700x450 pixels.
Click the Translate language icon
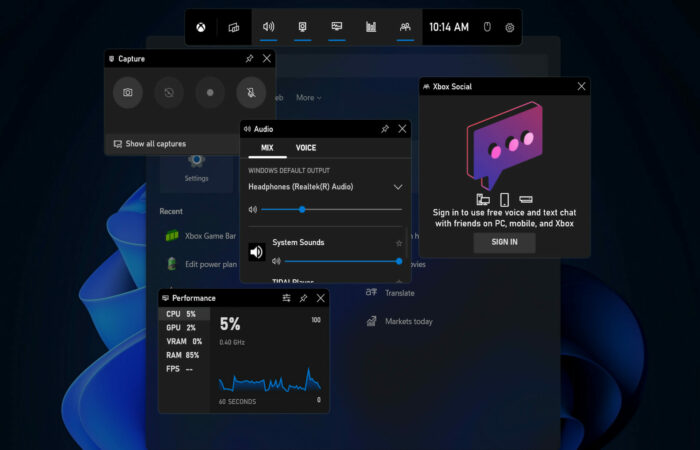(x=371, y=292)
